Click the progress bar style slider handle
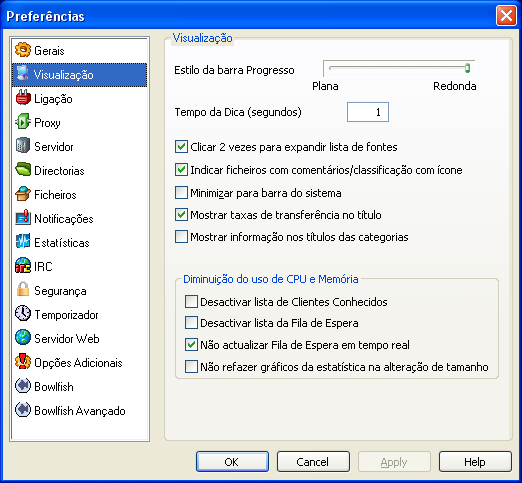The width and height of the screenshot is (522, 483). point(467,68)
